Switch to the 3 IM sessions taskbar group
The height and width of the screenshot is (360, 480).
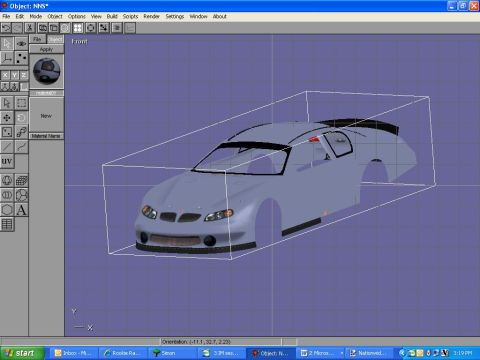click(222, 353)
